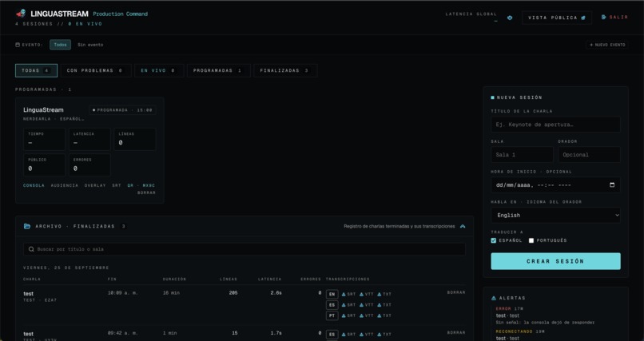
Task: Click Borrar on LinguaStream scheduled card
Action: coord(147,193)
